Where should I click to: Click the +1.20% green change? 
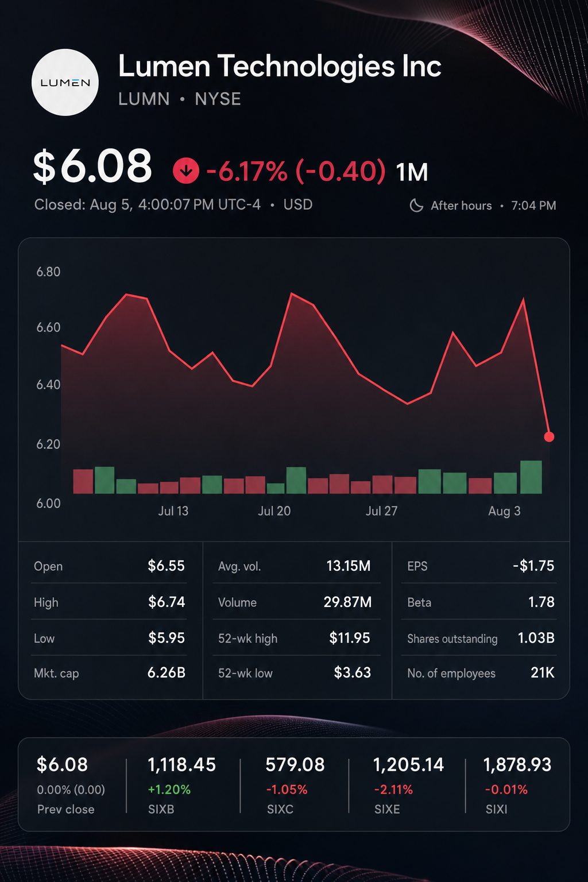tap(169, 790)
